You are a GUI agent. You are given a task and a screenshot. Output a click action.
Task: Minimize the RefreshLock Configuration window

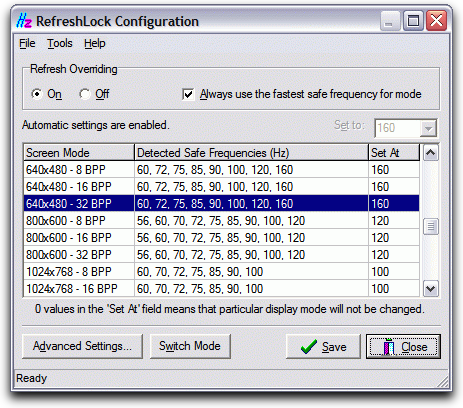(x=389, y=21)
